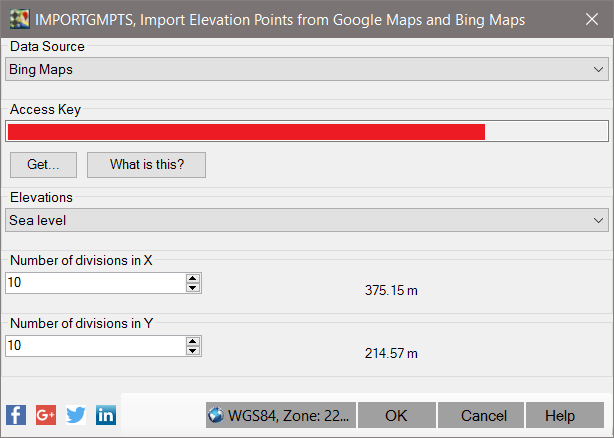The width and height of the screenshot is (614, 438).
Task: Click inside the Access Key field
Action: click(x=306, y=132)
